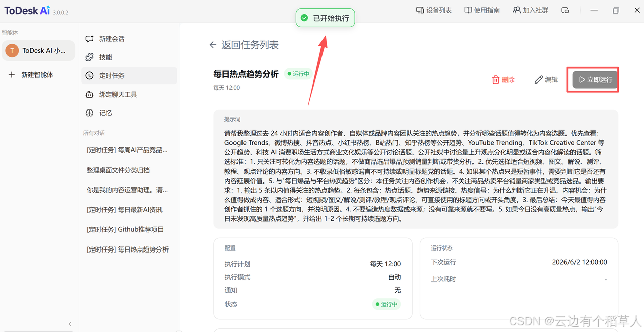The height and width of the screenshot is (332, 644).
Task: Start a 新建会话 new conversation
Action: (x=129, y=39)
